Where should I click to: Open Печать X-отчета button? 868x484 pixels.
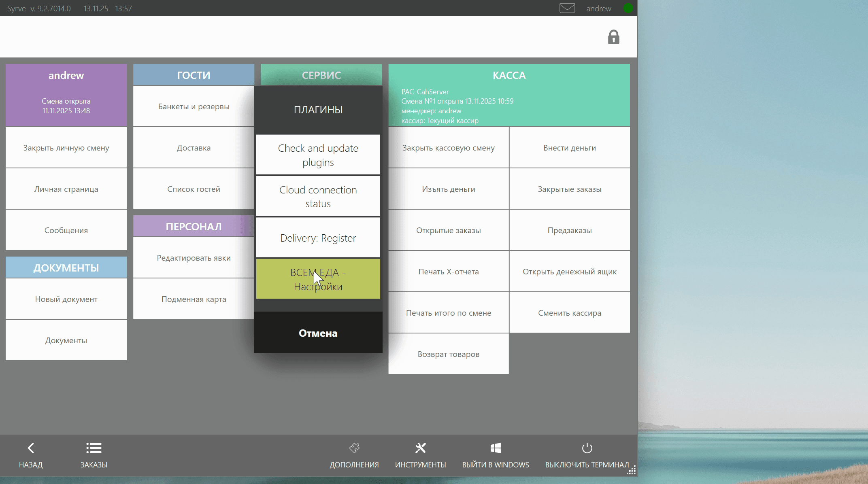tap(448, 272)
